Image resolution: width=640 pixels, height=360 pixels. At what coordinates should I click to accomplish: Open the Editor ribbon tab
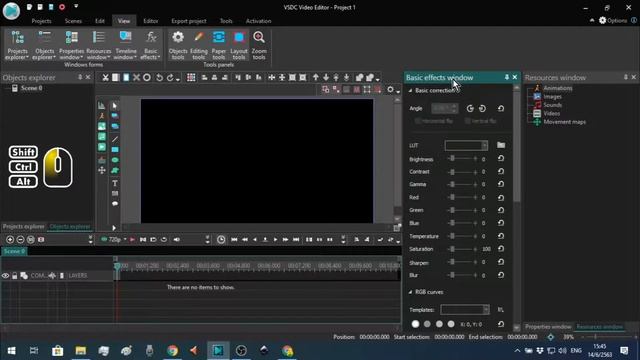[x=151, y=21]
